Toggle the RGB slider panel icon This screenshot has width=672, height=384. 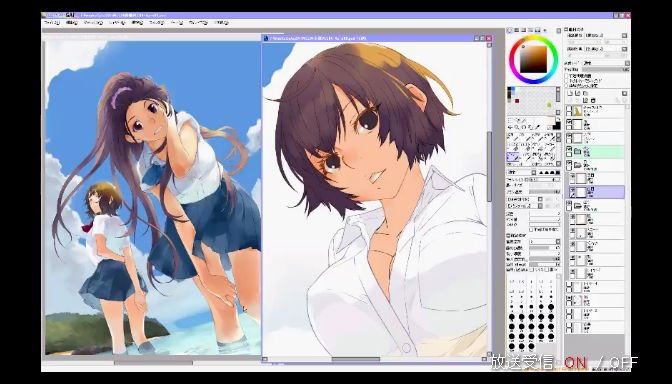pyautogui.click(x=517, y=30)
